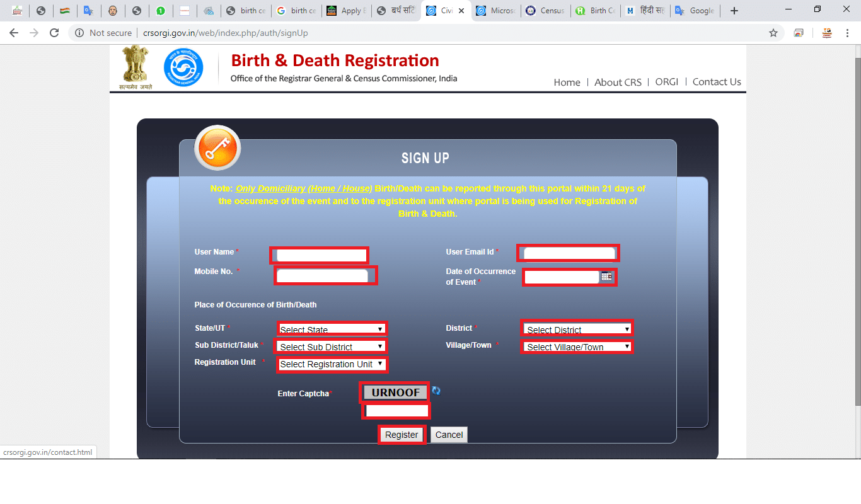861x504 pixels.
Task: Click the Date of Occurrence text field
Action: [562, 277]
